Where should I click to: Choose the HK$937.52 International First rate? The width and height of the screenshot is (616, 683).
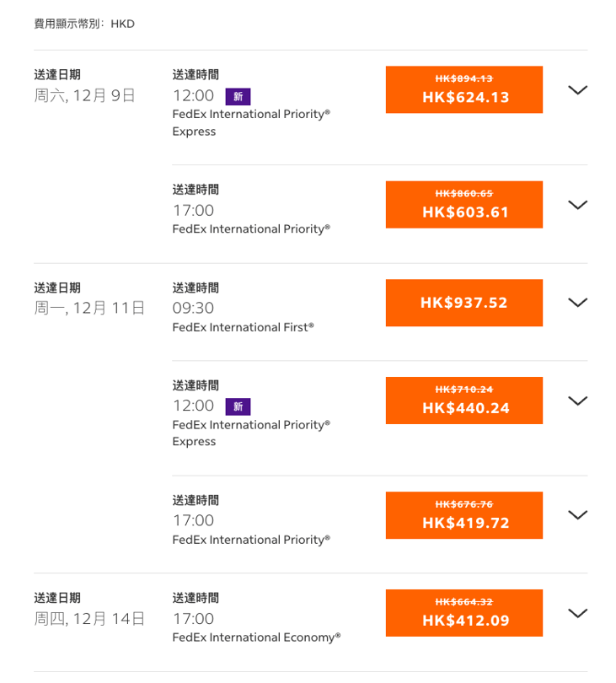[x=464, y=303]
